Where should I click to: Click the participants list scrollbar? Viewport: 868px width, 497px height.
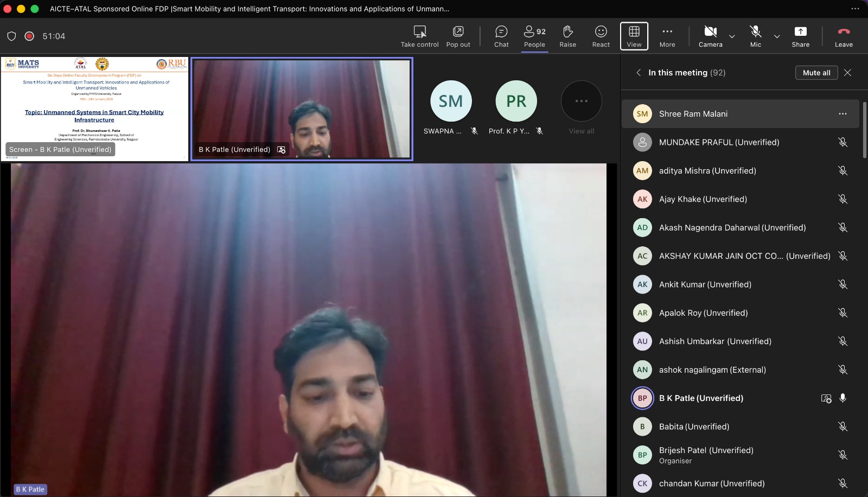(x=864, y=130)
